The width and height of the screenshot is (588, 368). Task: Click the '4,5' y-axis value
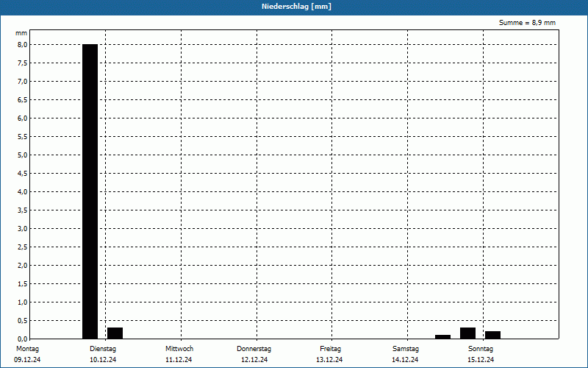tap(23, 174)
